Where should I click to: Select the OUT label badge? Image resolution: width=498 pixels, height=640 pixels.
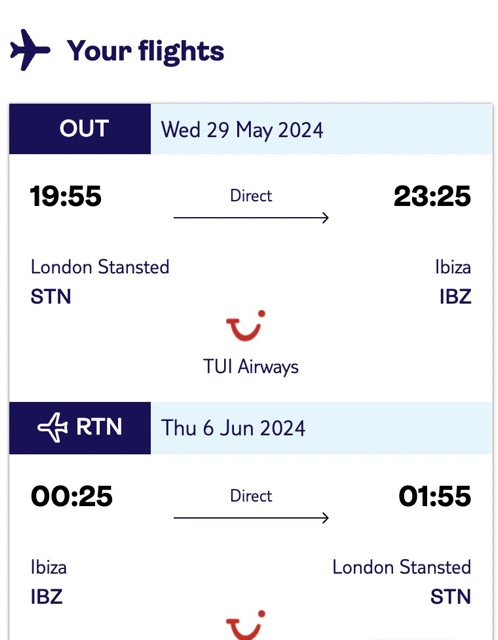(x=80, y=129)
